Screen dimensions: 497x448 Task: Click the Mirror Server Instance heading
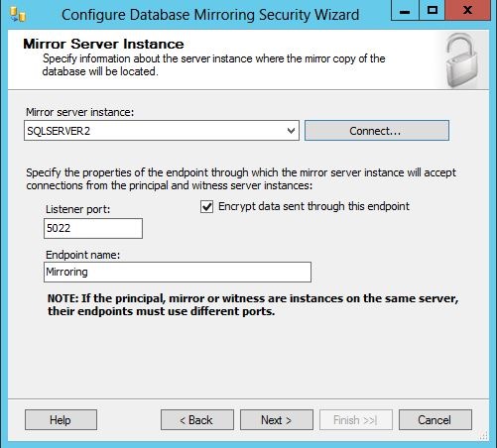103,44
